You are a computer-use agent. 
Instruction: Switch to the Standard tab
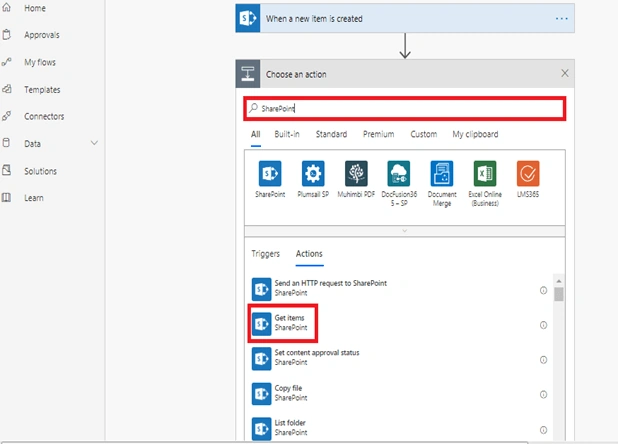pos(331,134)
